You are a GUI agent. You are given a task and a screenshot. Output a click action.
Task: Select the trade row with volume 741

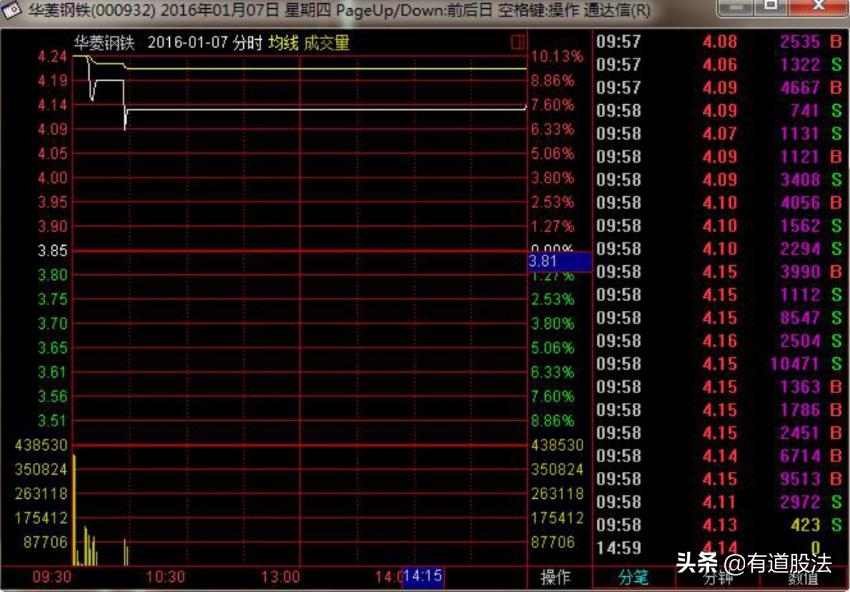point(720,110)
